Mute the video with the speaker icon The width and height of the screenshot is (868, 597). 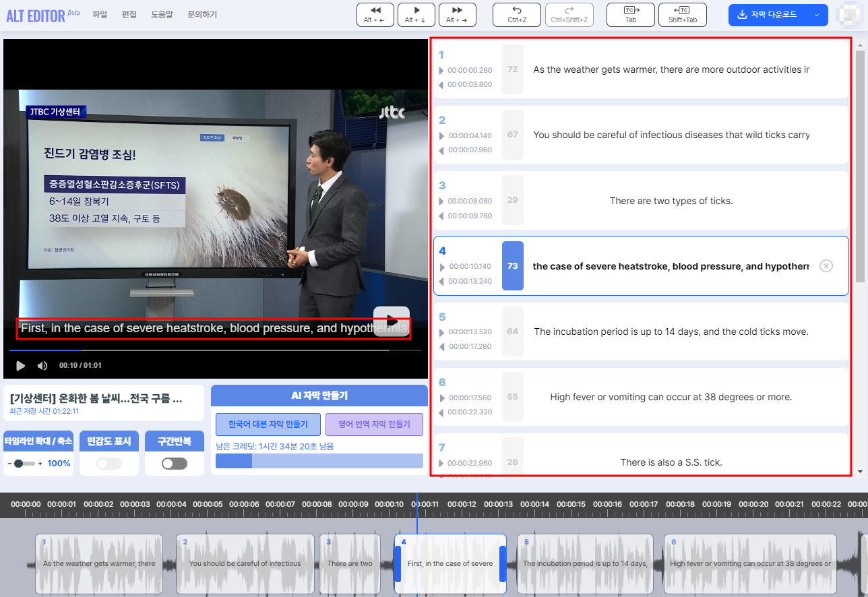(x=42, y=365)
